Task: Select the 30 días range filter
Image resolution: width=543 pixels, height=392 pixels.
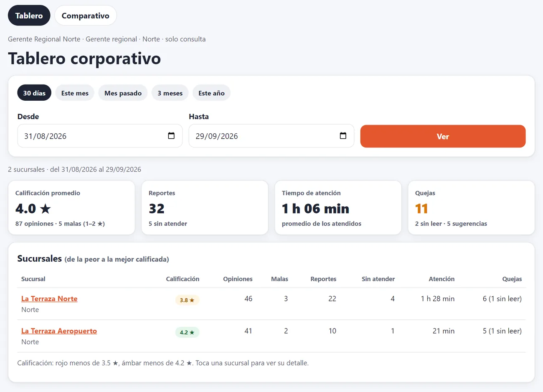Action: coord(34,93)
